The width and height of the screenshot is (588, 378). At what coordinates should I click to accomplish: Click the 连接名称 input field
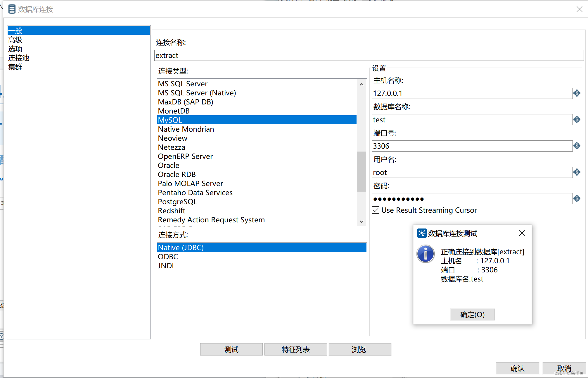368,55
